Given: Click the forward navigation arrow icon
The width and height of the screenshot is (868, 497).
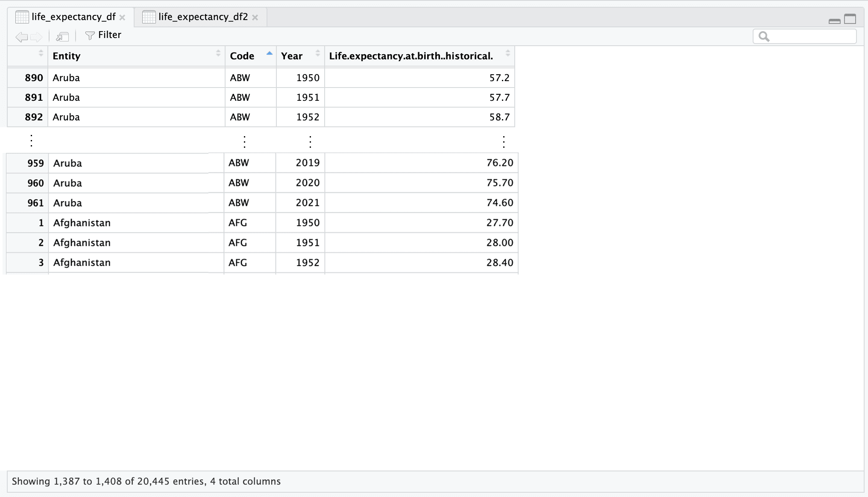Looking at the screenshot, I should [x=36, y=37].
